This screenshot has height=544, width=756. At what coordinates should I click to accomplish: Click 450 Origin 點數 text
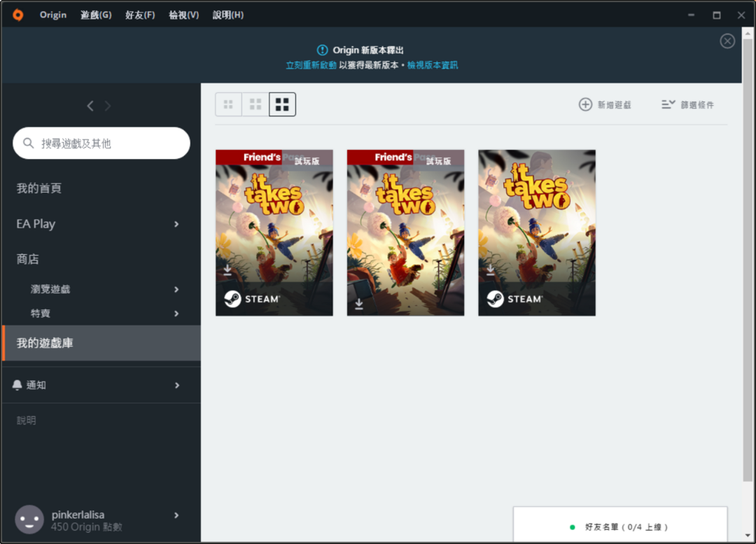[86, 527]
